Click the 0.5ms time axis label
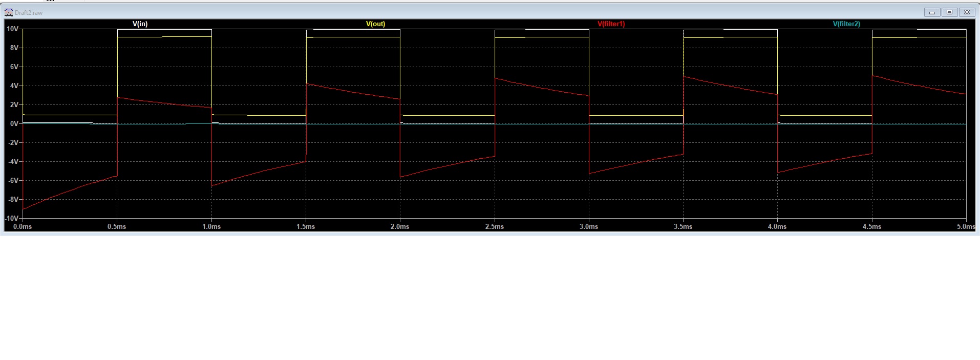Viewport: 980px width, 360px height. 117,227
